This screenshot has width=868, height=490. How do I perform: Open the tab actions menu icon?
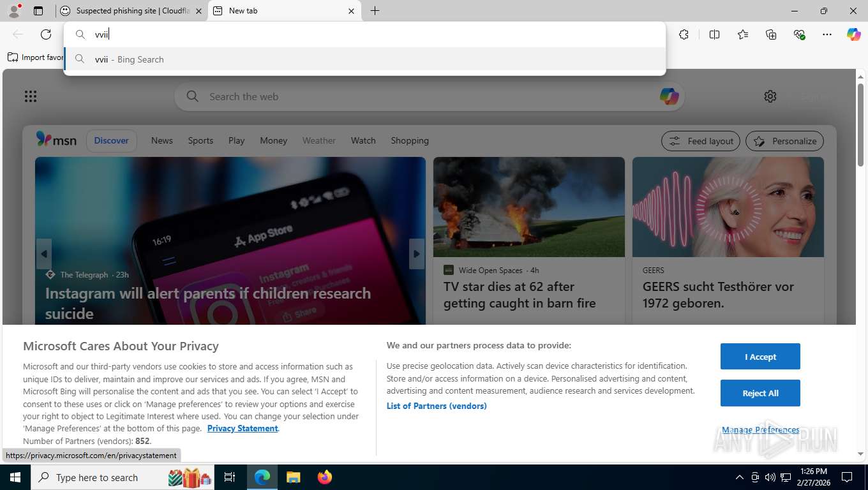(x=38, y=11)
